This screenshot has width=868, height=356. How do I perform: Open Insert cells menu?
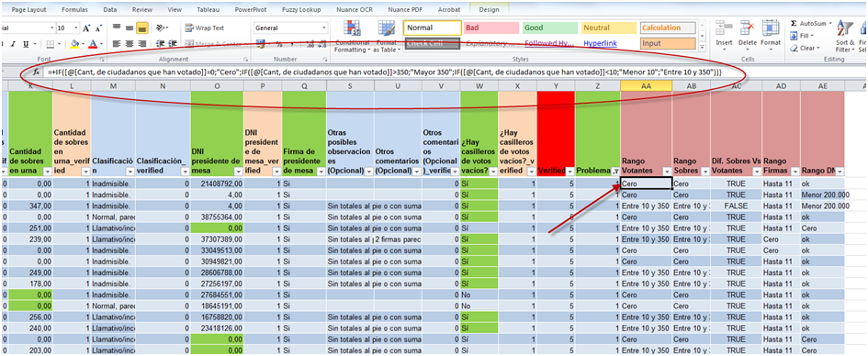point(724,35)
